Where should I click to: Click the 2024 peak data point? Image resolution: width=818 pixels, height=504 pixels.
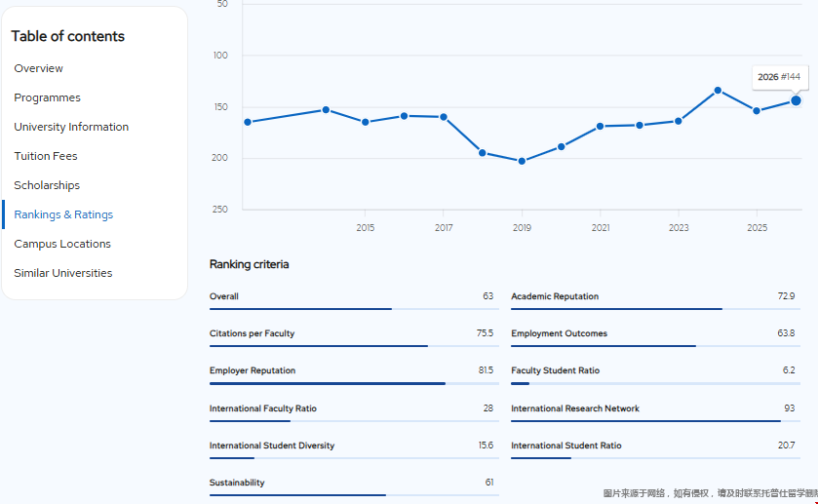(718, 90)
